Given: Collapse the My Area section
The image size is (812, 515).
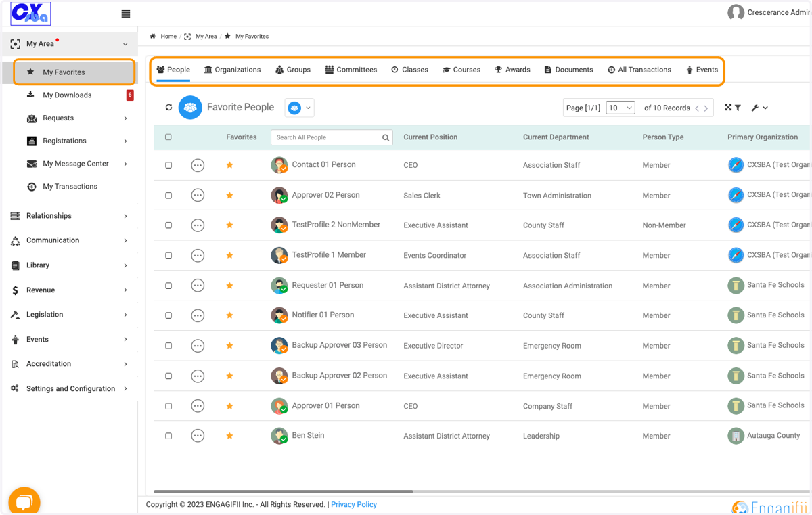Looking at the screenshot, I should coord(125,44).
